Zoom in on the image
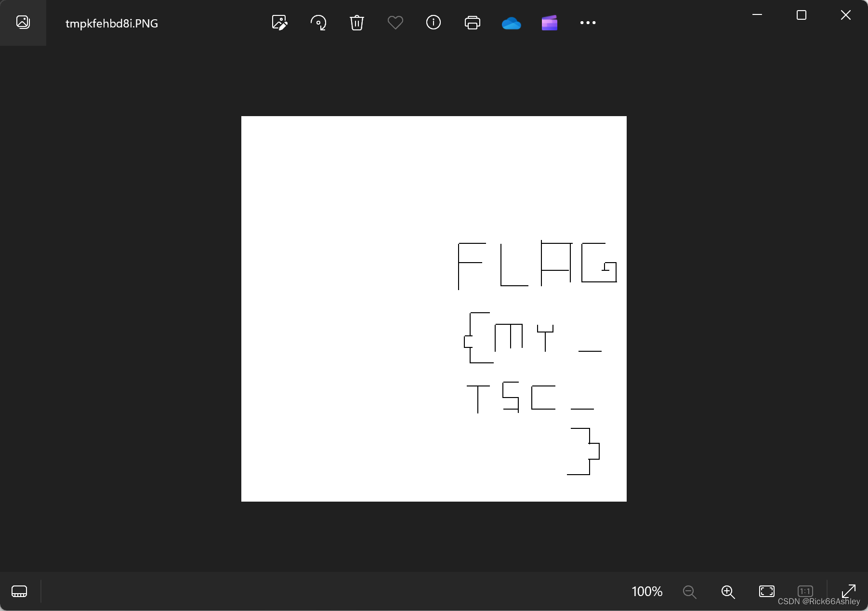The height and width of the screenshot is (611, 868). click(x=727, y=592)
